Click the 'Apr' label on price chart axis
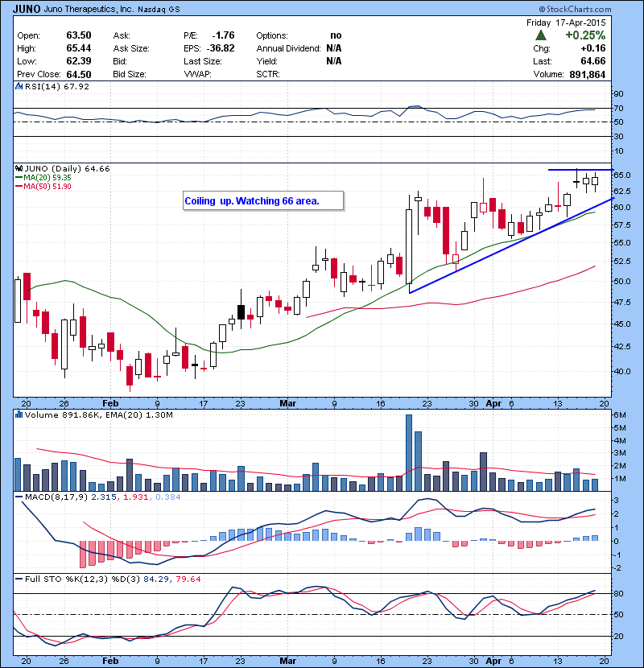Viewport: 644px width, 668px height. [x=494, y=403]
